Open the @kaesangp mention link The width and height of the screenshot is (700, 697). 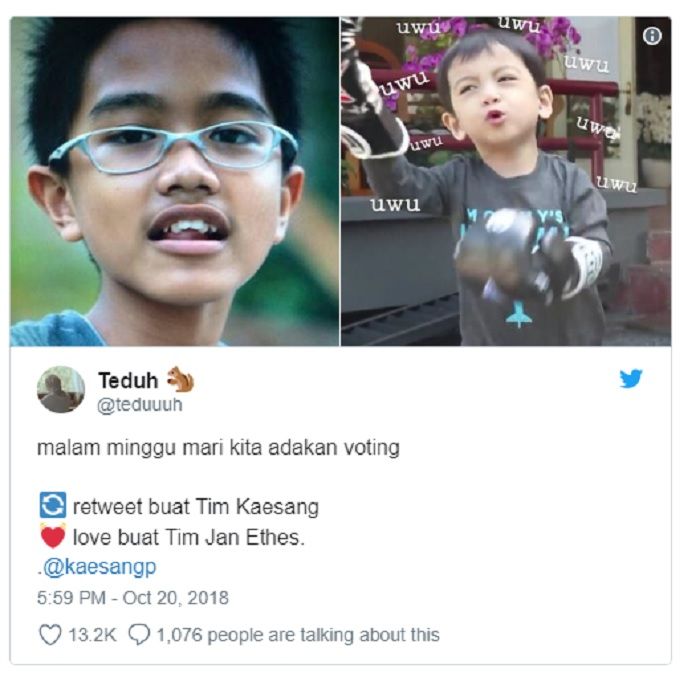(x=99, y=567)
